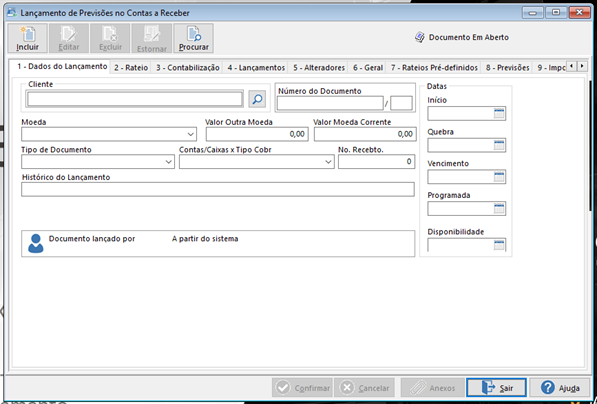Click the Sair exit button
The height and width of the screenshot is (404, 597).
click(496, 388)
